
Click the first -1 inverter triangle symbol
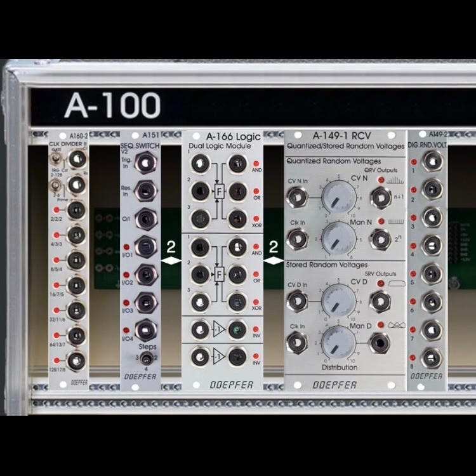tap(218, 329)
